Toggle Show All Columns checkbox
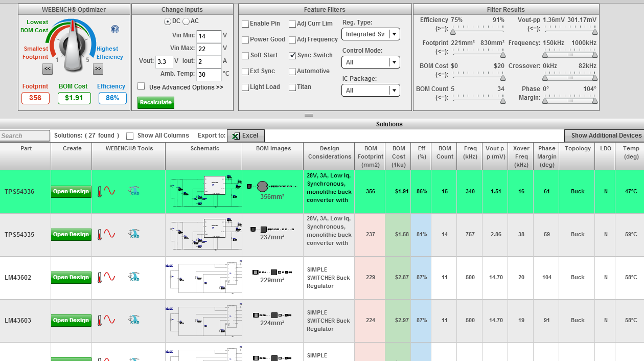Screen dimensions: 644x361 click(130, 136)
